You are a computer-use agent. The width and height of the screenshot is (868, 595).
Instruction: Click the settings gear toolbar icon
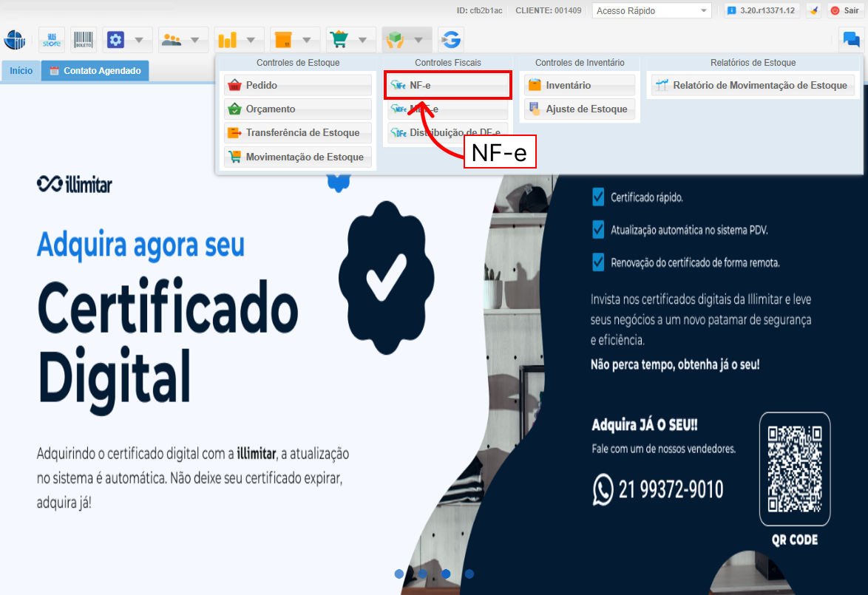coord(115,40)
